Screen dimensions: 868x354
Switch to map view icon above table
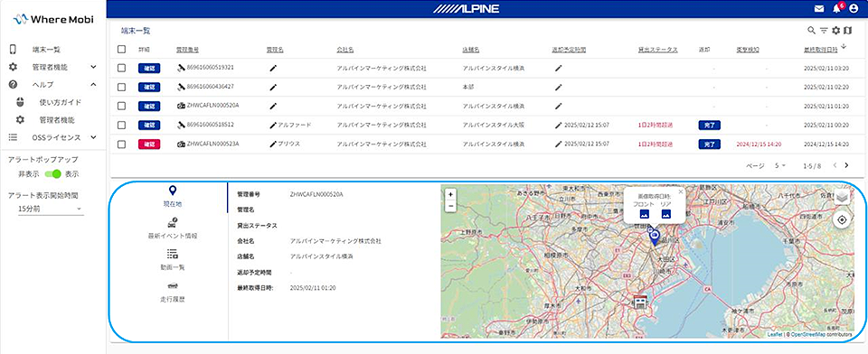(x=847, y=31)
